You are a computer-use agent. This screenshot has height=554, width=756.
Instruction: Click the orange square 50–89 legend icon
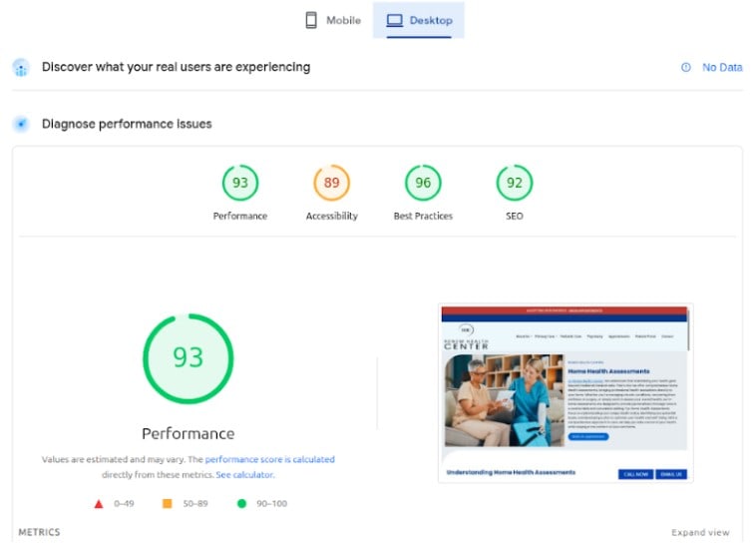tap(168, 504)
